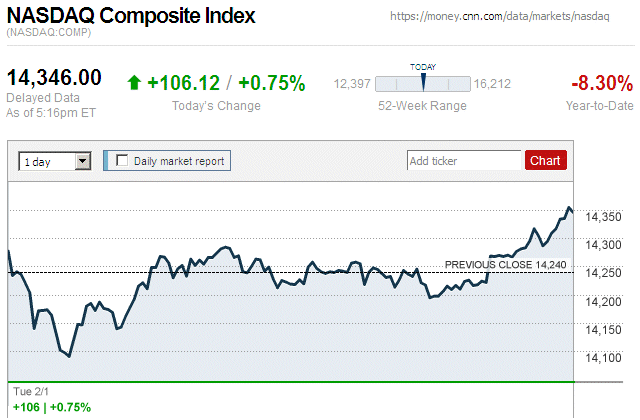
Task: Click the -8.30% Year-to-Date figure
Action: [601, 83]
